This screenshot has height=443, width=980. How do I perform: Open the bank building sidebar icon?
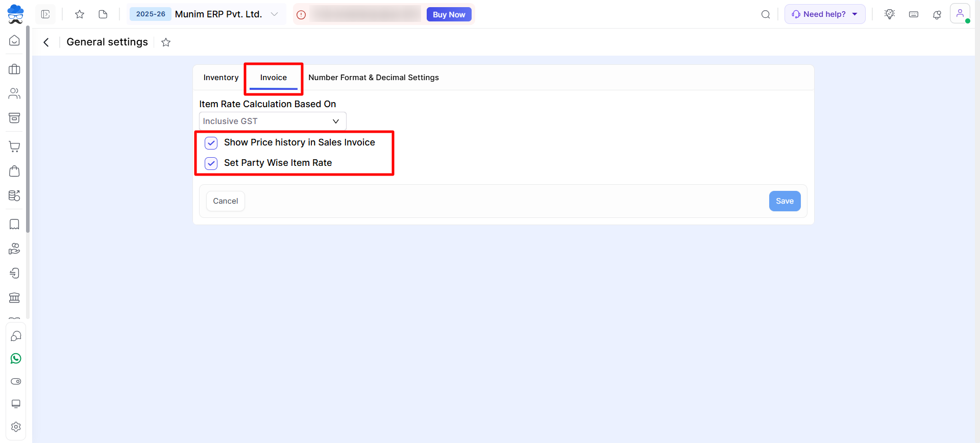15,298
